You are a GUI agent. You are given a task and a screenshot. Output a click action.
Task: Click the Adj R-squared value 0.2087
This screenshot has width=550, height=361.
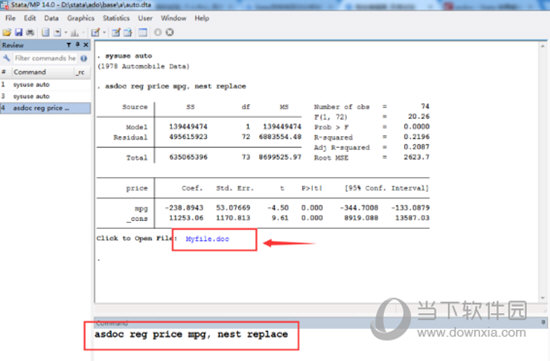[416, 147]
